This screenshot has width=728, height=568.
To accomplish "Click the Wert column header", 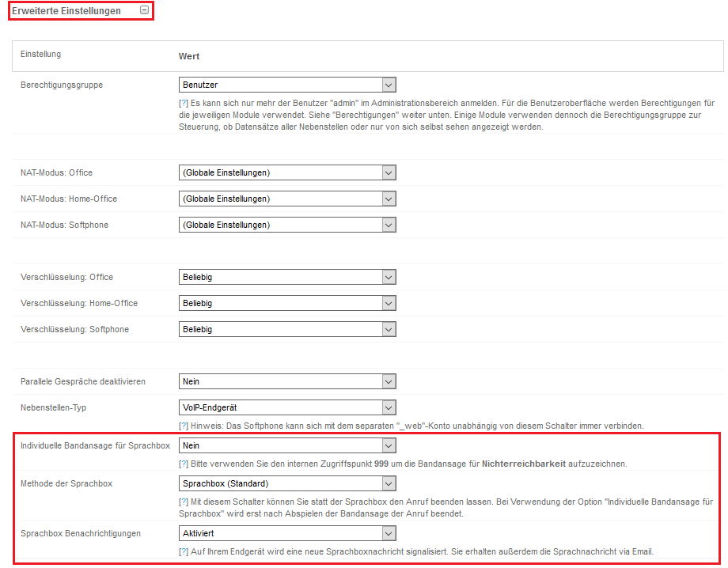I will click(x=189, y=56).
